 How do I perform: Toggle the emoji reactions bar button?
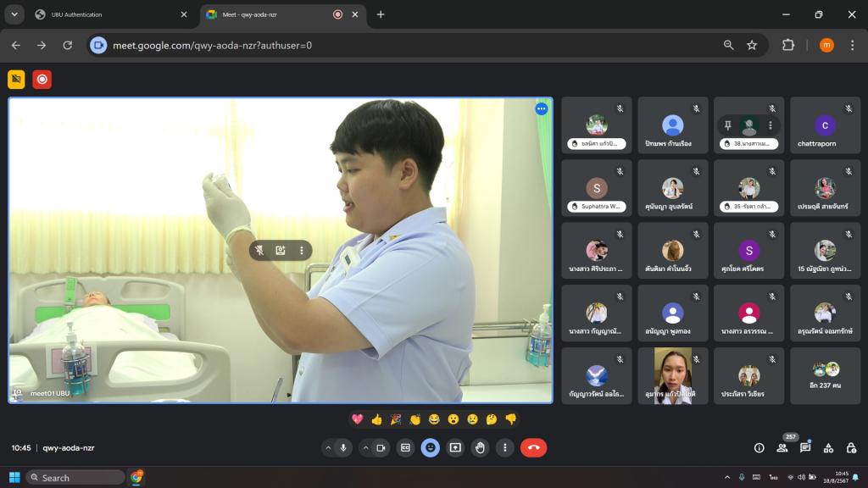[x=431, y=448]
